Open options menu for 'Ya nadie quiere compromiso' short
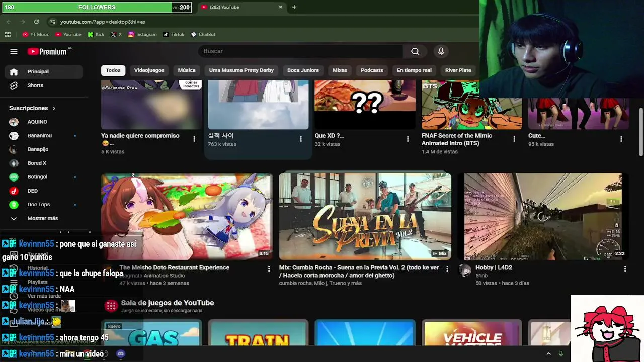This screenshot has height=362, width=644. click(194, 139)
